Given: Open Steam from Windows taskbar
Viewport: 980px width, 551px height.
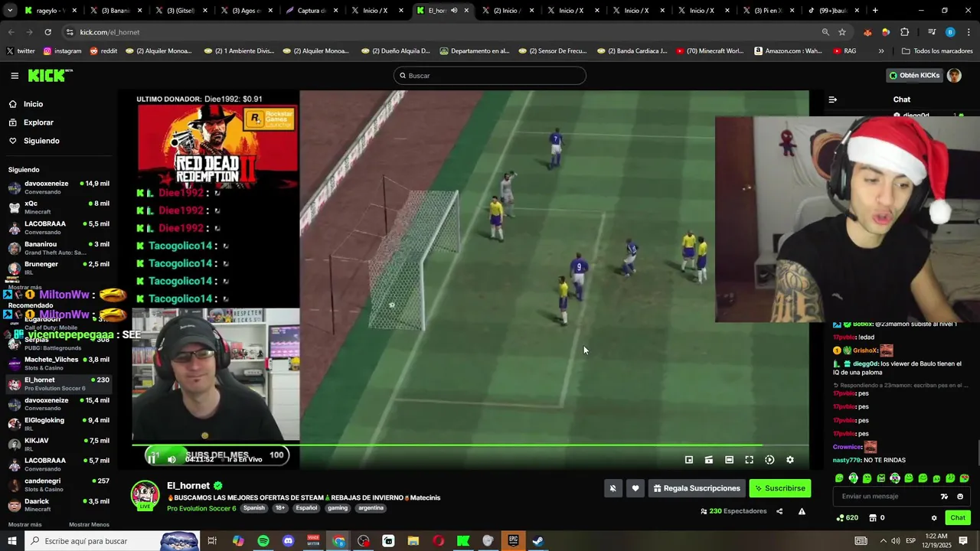Looking at the screenshot, I should [x=538, y=541].
